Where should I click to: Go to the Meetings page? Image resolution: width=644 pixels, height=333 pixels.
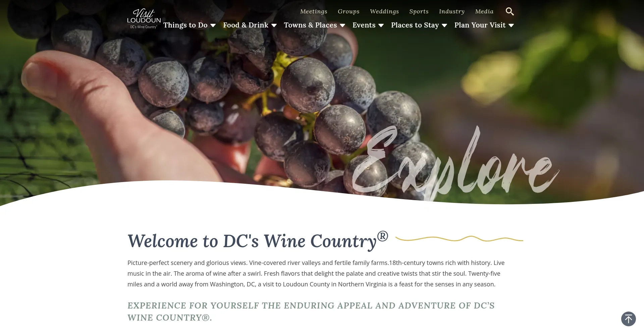pyautogui.click(x=314, y=11)
